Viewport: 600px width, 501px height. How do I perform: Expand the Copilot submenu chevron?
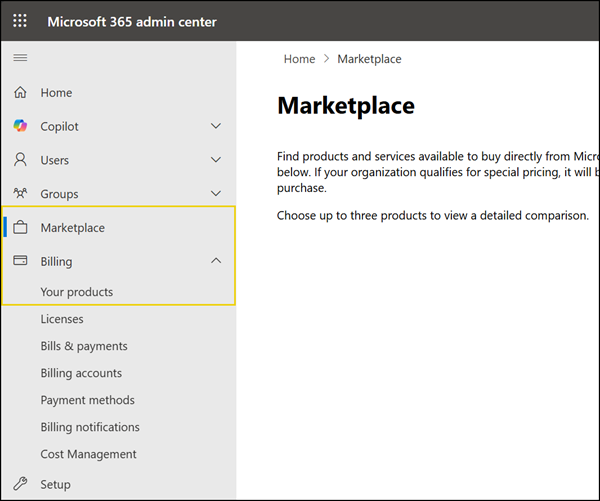[216, 127]
